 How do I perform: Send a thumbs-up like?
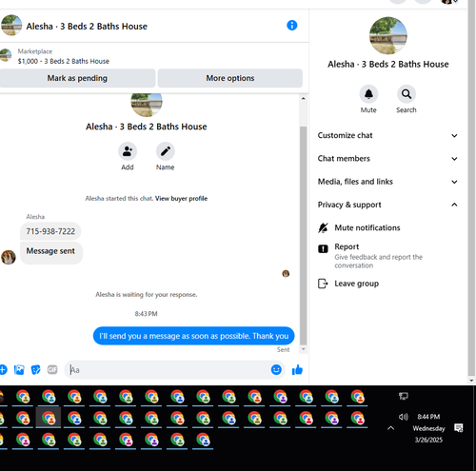tap(297, 369)
